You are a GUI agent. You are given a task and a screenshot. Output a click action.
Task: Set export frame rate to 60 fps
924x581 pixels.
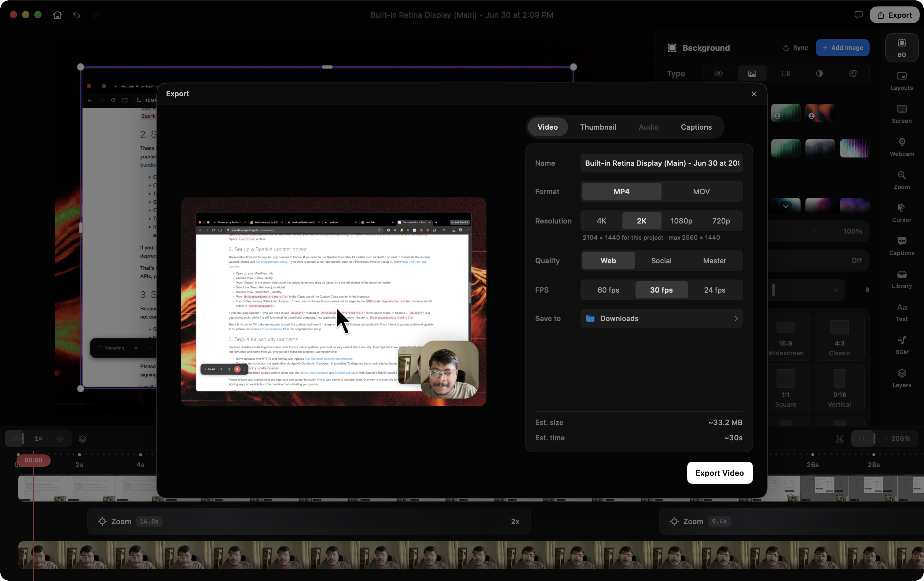(x=608, y=290)
